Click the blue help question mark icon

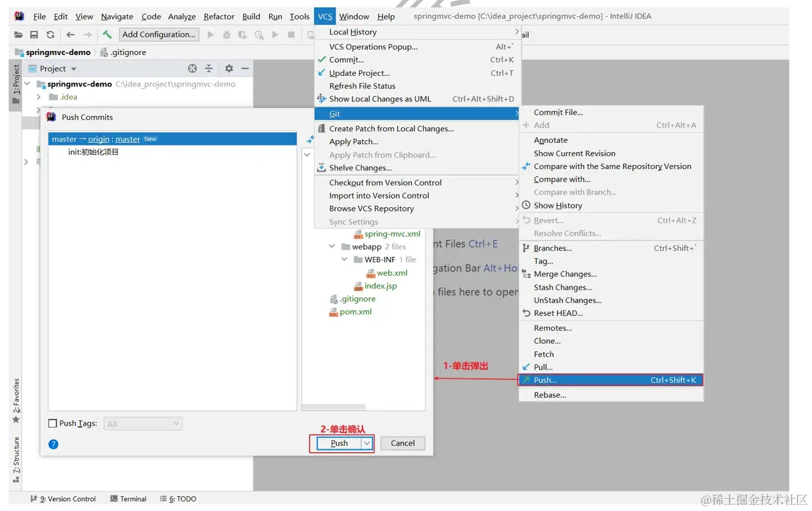pyautogui.click(x=54, y=444)
